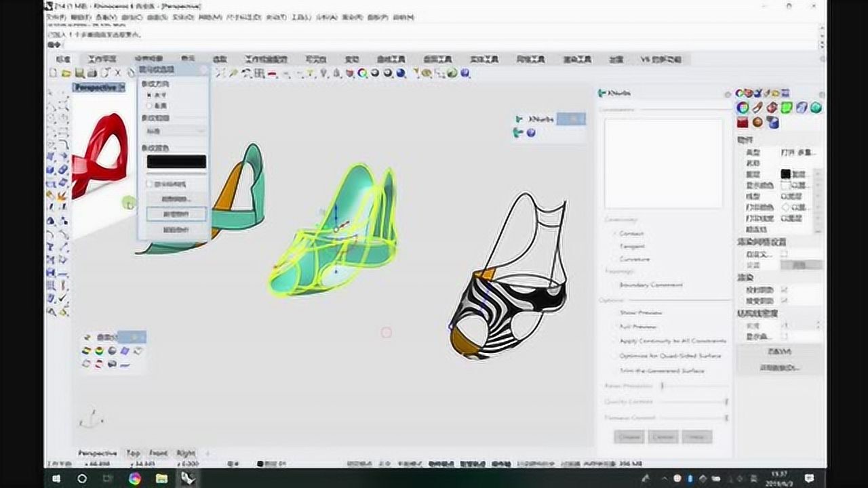The image size is (868, 488).
Task: Click the black stripe color swatch in zebra options
Action: [176, 161]
